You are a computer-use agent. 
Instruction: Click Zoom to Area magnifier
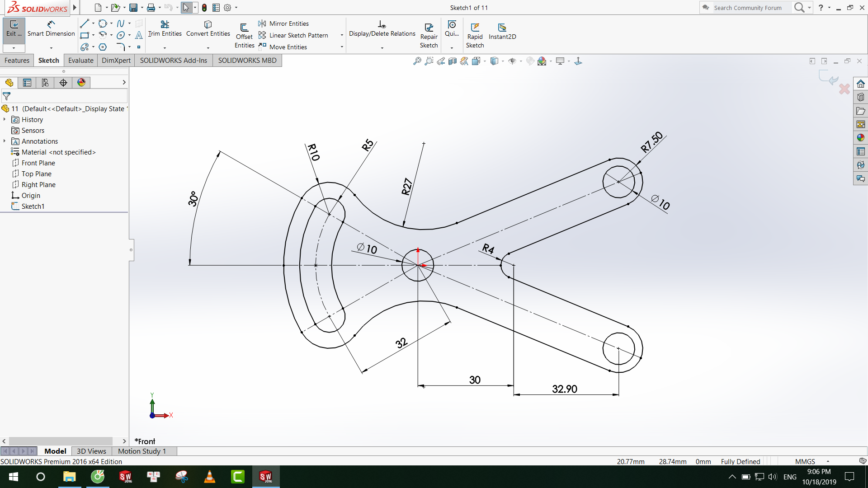429,61
